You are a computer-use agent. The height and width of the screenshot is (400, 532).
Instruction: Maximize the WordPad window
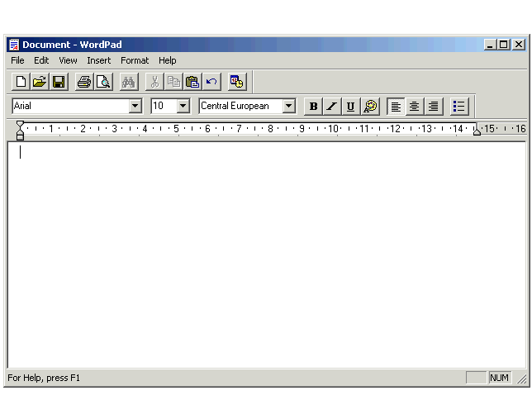(504, 45)
